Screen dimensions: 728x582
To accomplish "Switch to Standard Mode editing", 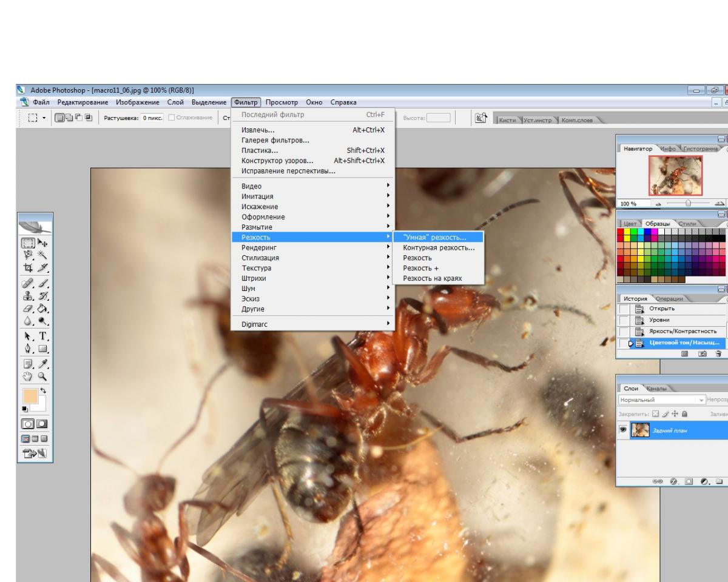I will [x=28, y=424].
